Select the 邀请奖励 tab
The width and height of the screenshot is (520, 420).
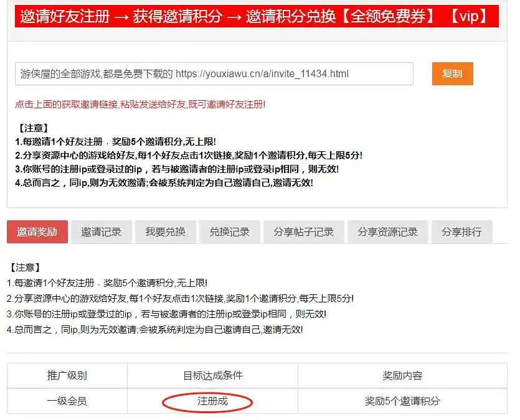point(37,232)
